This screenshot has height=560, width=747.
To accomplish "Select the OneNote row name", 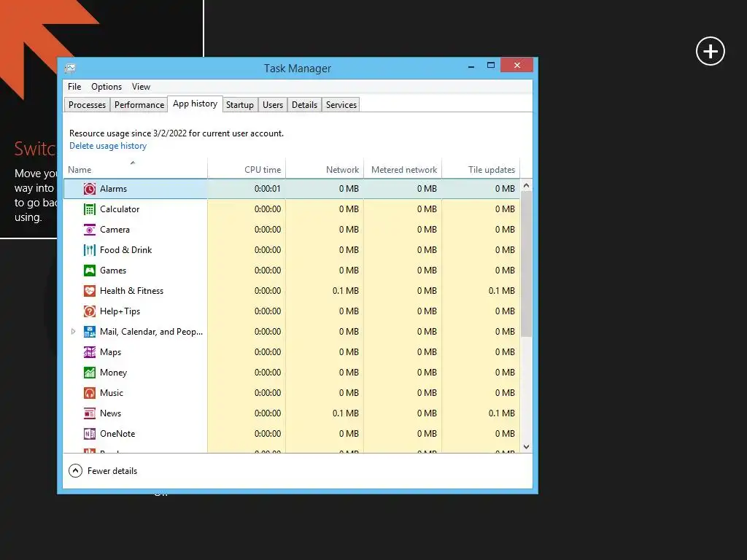I will pos(117,434).
